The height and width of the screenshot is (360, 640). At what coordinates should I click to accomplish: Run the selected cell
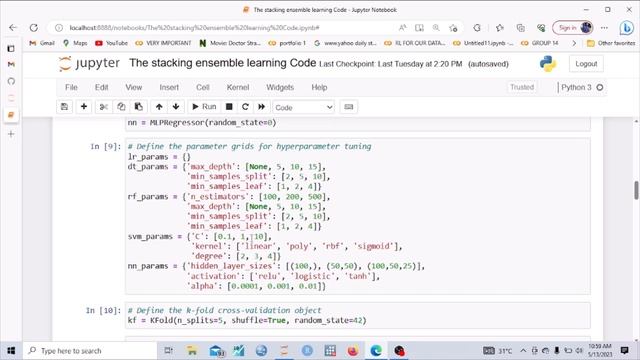point(204,107)
